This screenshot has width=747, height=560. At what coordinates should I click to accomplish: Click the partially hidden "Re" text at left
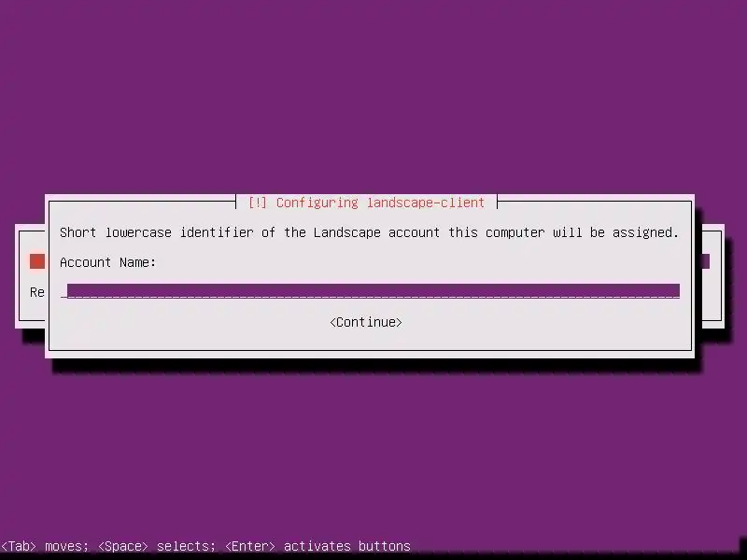[37, 292]
